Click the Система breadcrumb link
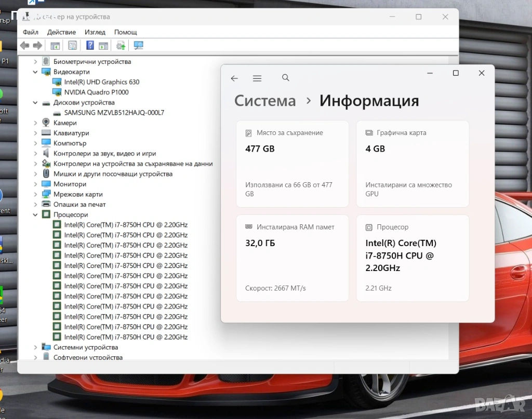The height and width of the screenshot is (419, 532). pyautogui.click(x=265, y=101)
